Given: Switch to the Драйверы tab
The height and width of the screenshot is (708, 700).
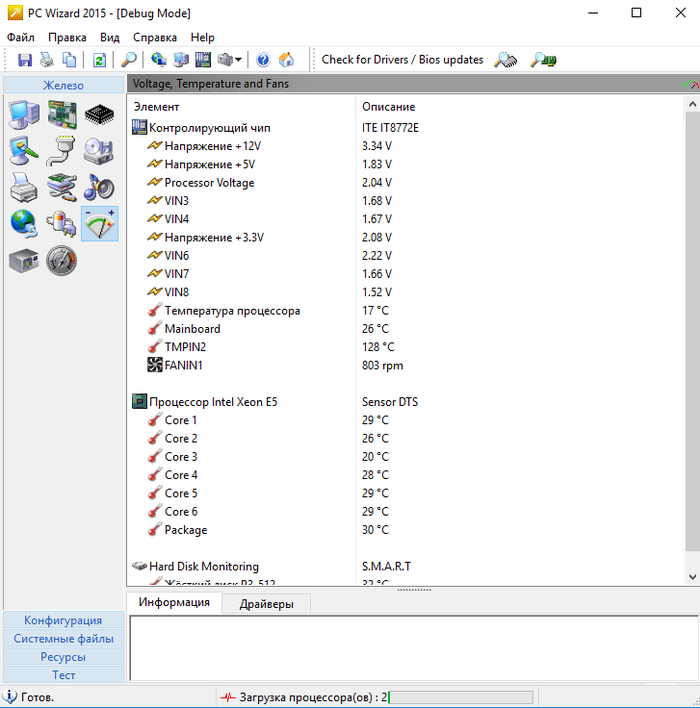Looking at the screenshot, I should point(266,603).
